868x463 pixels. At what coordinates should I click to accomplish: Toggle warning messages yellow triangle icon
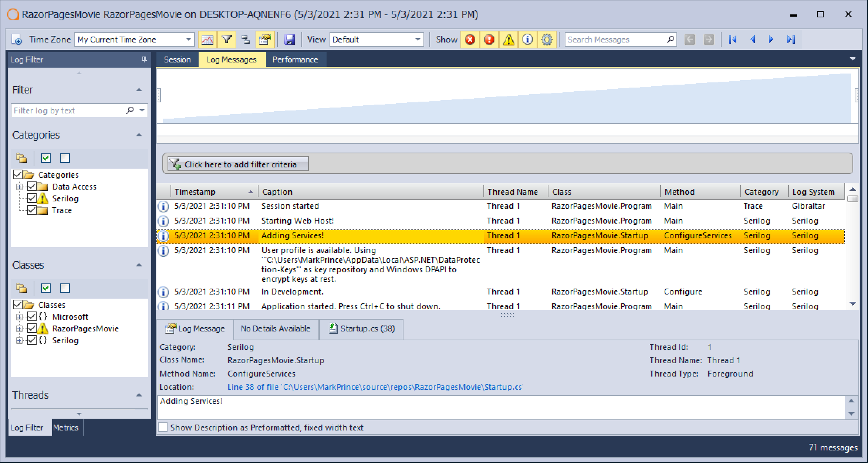tap(509, 40)
